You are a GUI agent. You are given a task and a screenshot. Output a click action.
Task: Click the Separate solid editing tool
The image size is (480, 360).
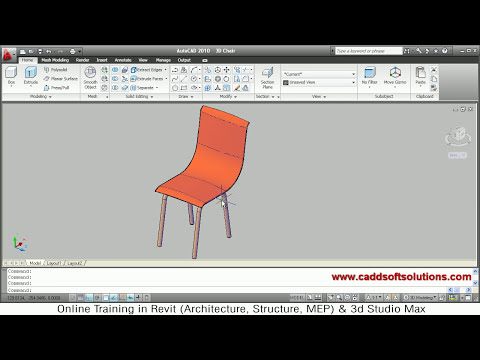pyautogui.click(x=142, y=88)
